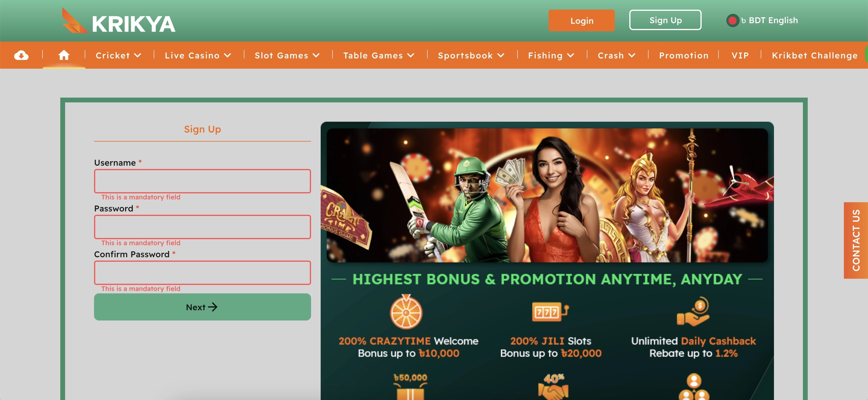This screenshot has width=868, height=400.
Task: Expand the Cricket dropdown menu
Action: (x=118, y=55)
